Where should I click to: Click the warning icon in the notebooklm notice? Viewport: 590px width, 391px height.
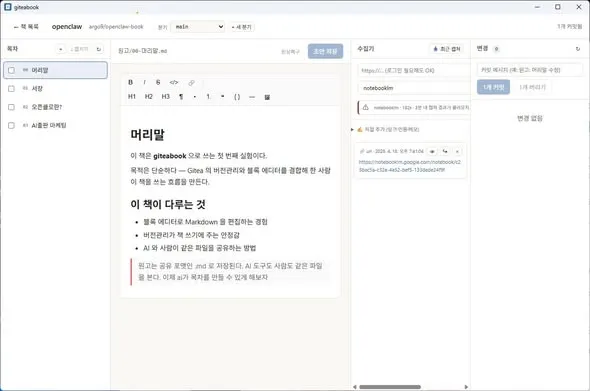pyautogui.click(x=365, y=108)
